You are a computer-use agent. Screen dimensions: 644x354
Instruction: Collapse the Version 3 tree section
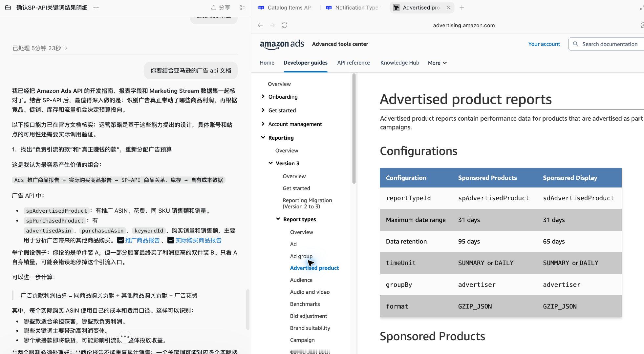point(270,163)
